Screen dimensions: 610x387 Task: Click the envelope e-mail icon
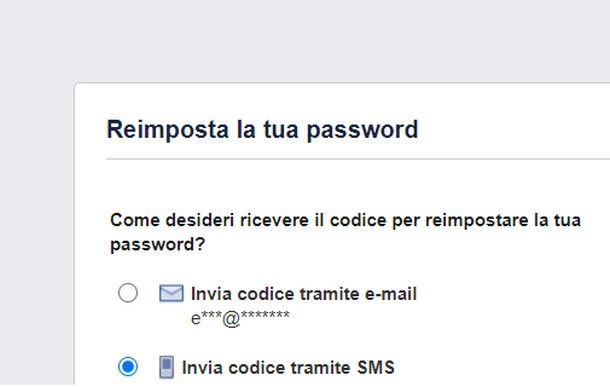click(x=171, y=293)
